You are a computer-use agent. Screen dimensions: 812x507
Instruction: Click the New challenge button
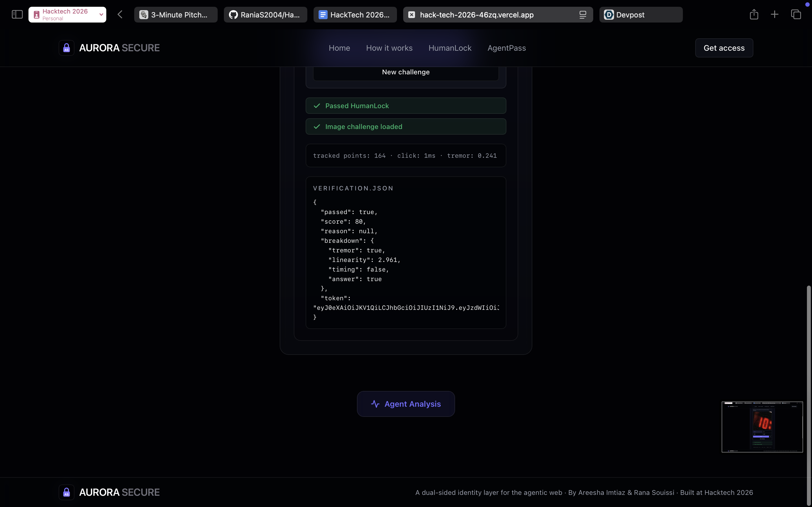point(406,72)
